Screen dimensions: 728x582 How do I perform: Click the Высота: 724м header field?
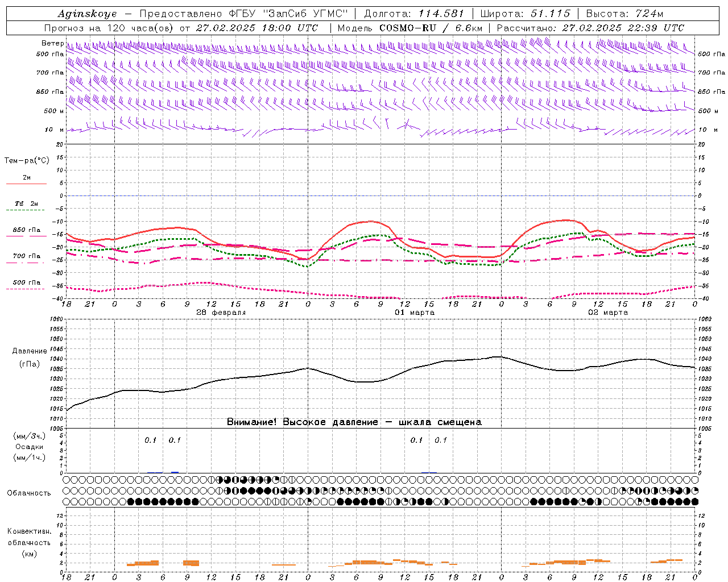[x=624, y=14]
